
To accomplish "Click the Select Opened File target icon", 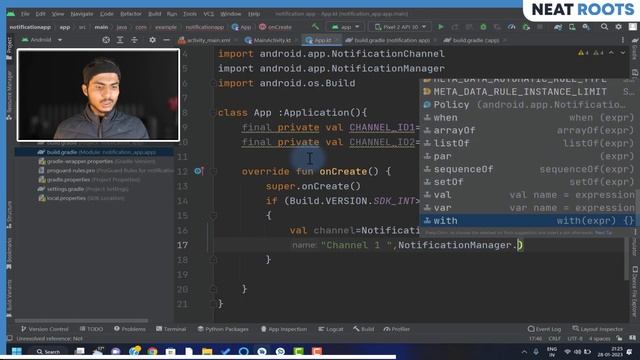I will [106, 40].
